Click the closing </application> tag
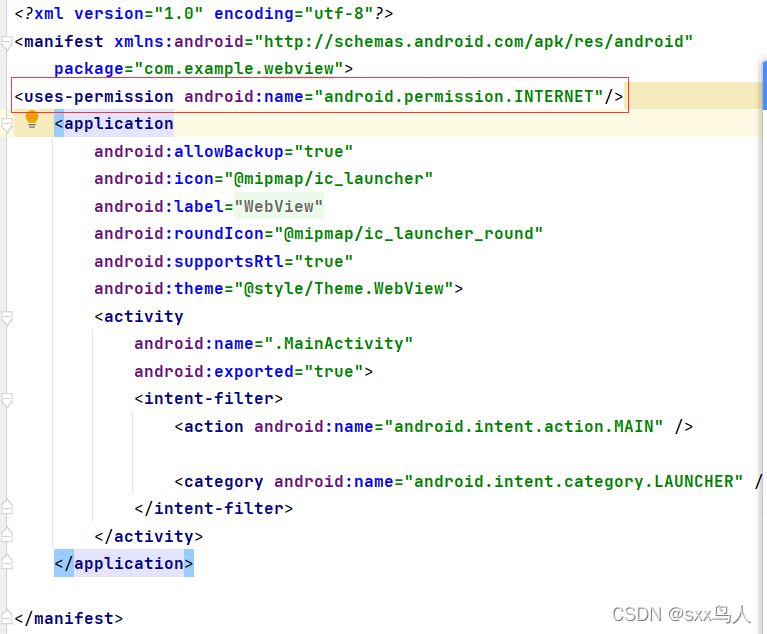This screenshot has height=634, width=767. tap(124, 563)
